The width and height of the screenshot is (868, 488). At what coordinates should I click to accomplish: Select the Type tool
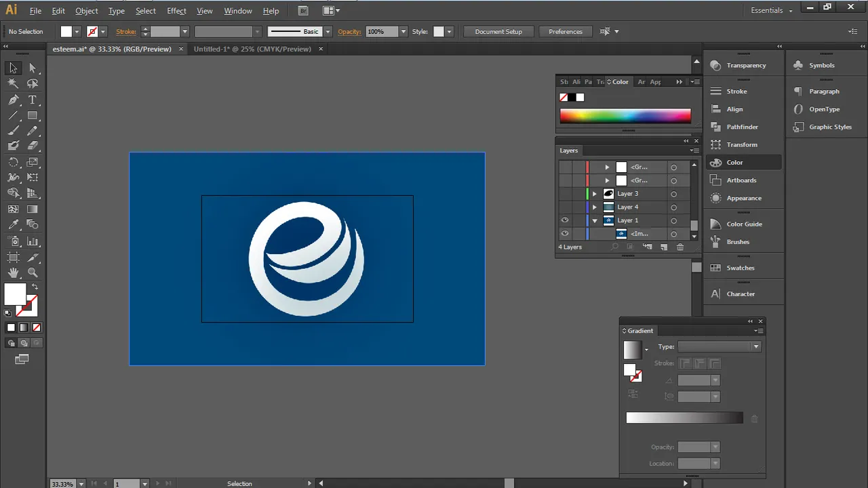33,100
